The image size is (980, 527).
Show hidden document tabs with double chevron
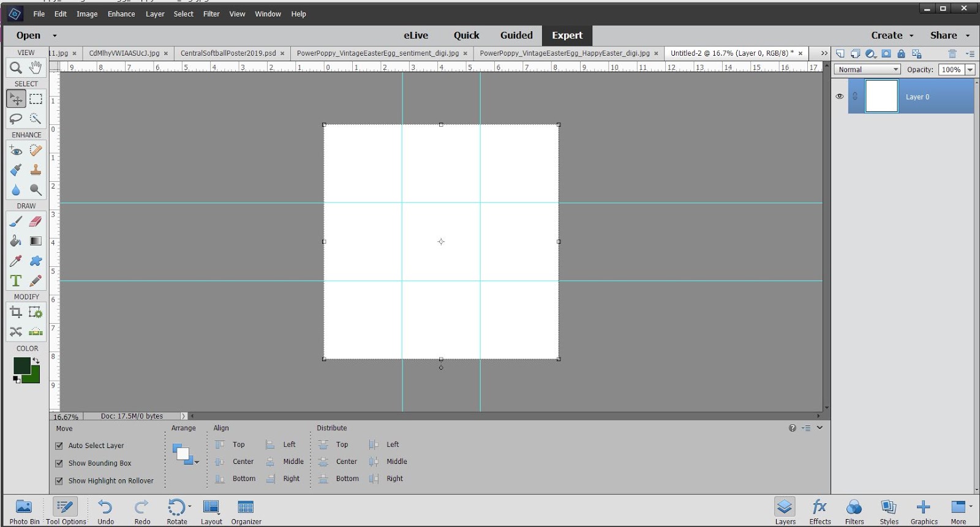point(824,53)
